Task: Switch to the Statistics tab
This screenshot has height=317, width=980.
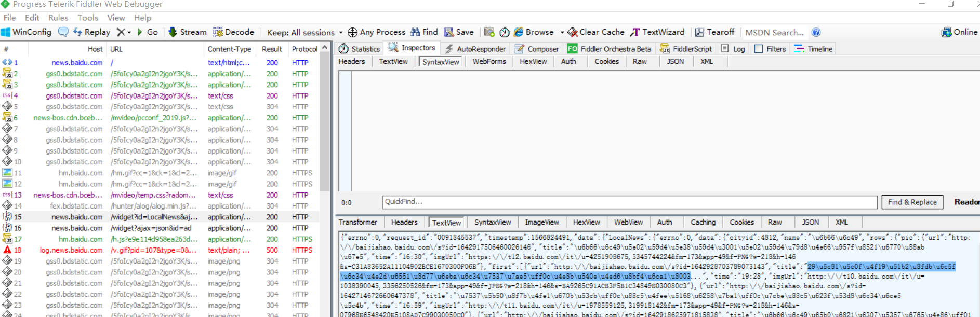Action: (360, 49)
